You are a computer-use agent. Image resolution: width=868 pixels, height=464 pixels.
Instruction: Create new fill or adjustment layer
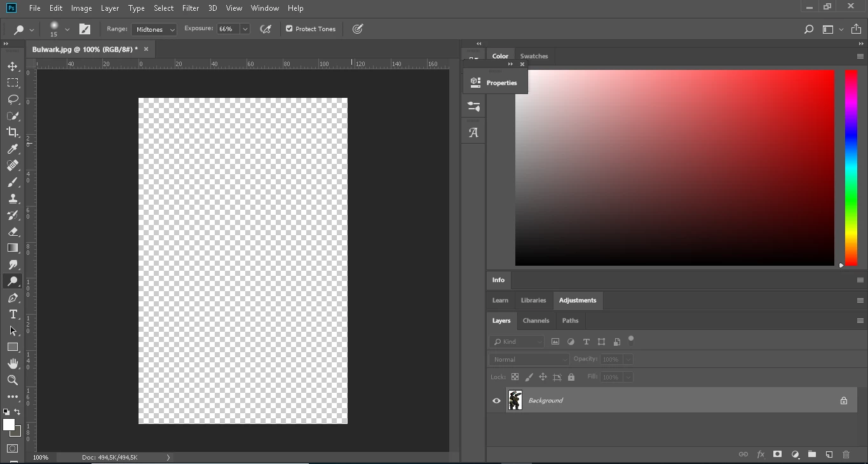(x=795, y=454)
